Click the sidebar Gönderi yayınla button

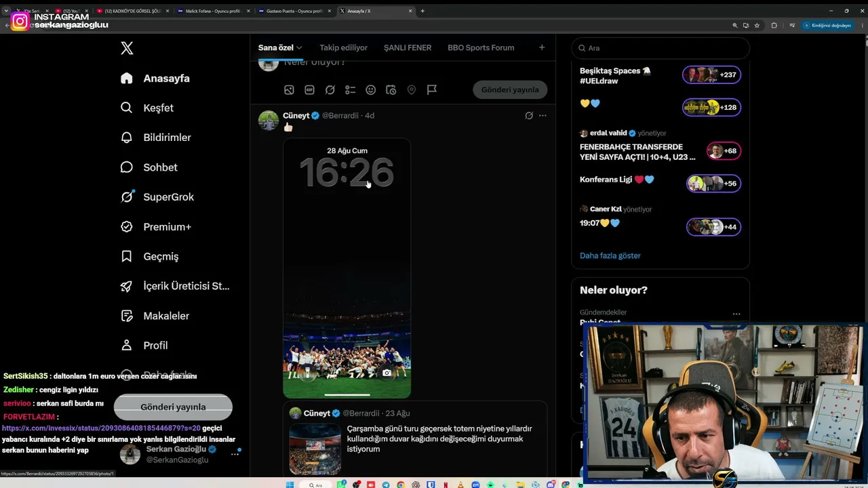click(173, 407)
